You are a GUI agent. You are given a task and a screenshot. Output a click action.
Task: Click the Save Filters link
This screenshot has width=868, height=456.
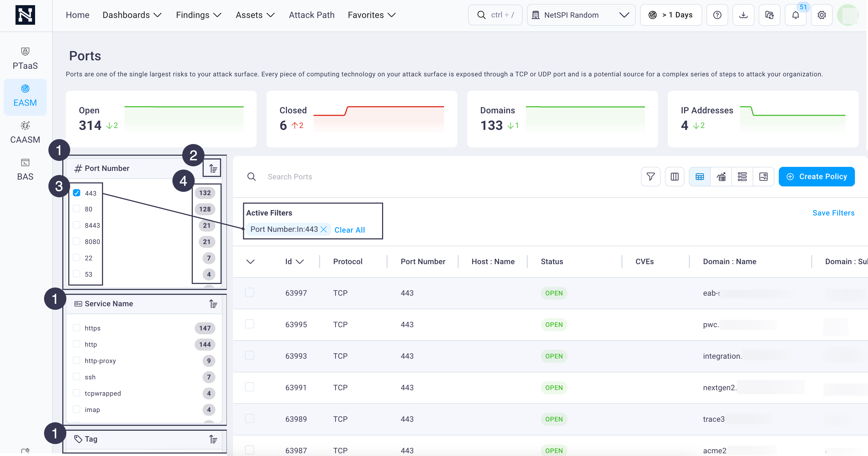click(x=833, y=213)
